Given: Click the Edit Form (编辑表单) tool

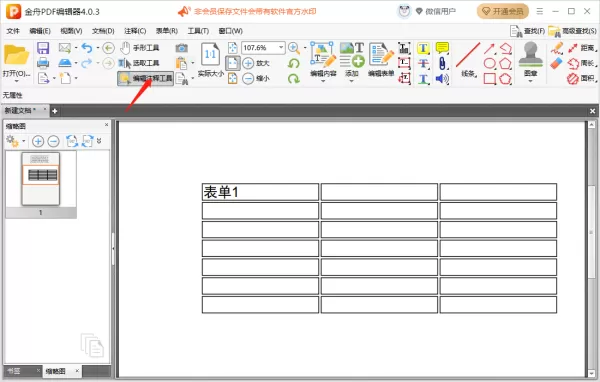Looking at the screenshot, I should click(x=381, y=59).
